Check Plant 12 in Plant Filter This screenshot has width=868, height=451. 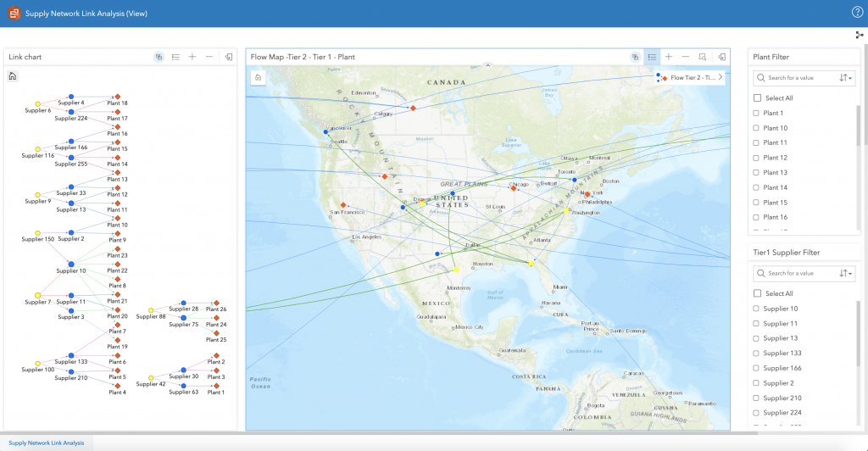click(x=756, y=158)
